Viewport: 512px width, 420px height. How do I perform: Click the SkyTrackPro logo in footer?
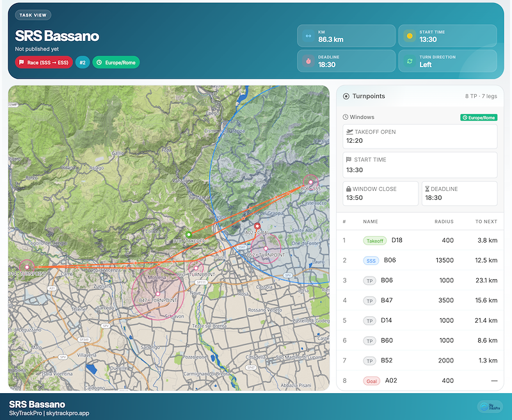490,407
